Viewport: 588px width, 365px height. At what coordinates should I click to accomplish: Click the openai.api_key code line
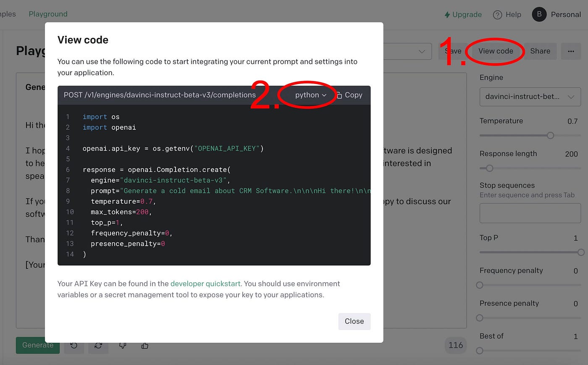[173, 148]
